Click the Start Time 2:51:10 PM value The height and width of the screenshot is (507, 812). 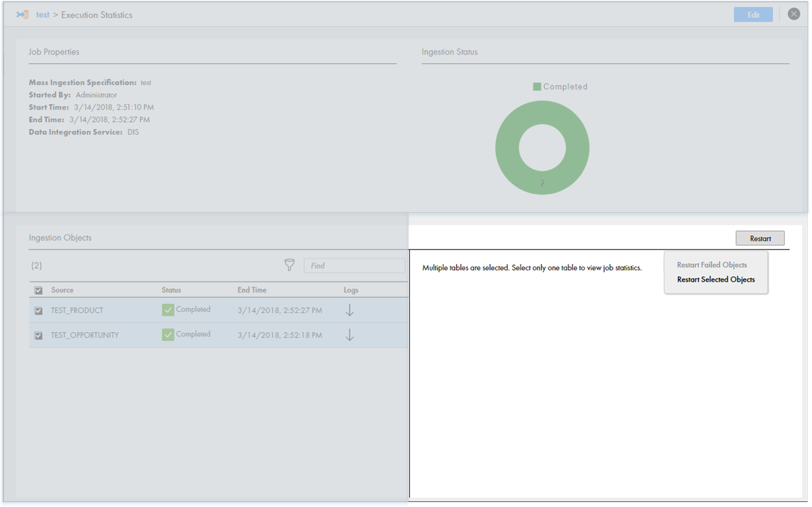114,107
